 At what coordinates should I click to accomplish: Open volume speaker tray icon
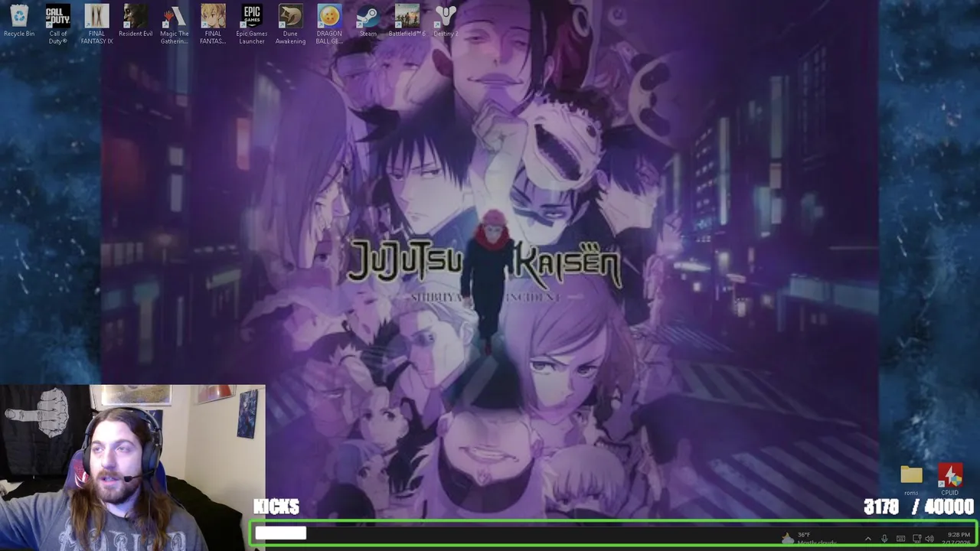pos(929,539)
